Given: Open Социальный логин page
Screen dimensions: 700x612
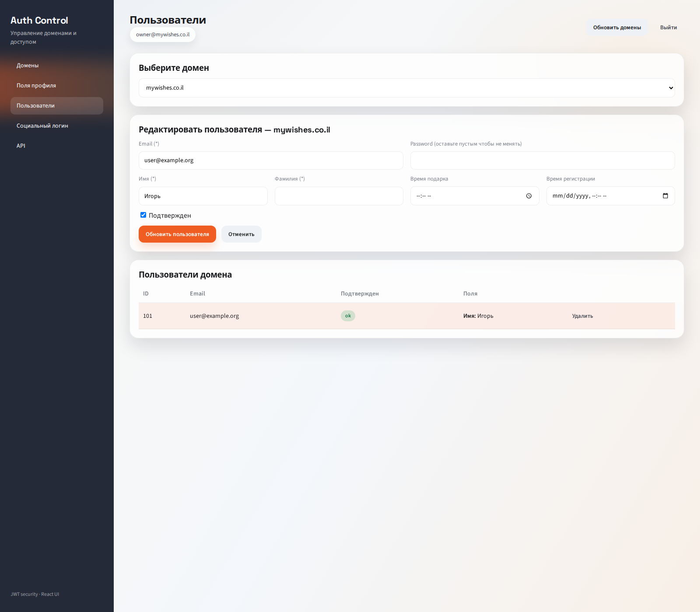Looking at the screenshot, I should pos(42,126).
